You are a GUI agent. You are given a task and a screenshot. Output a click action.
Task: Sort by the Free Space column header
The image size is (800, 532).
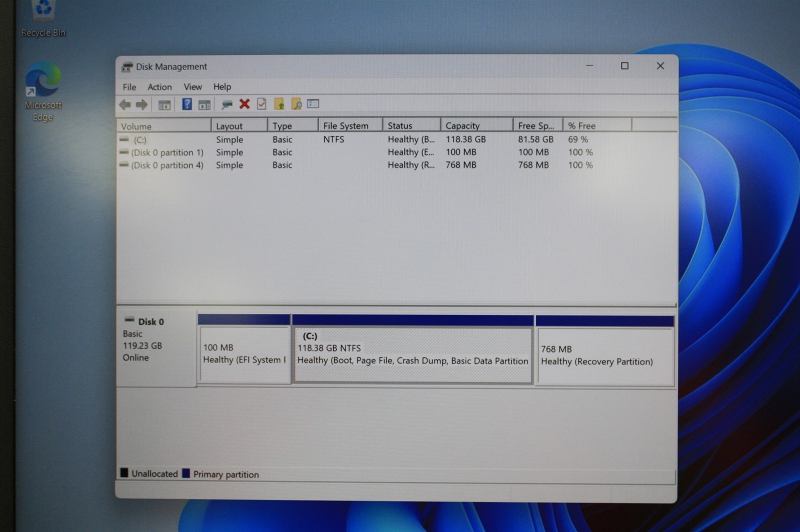point(538,126)
